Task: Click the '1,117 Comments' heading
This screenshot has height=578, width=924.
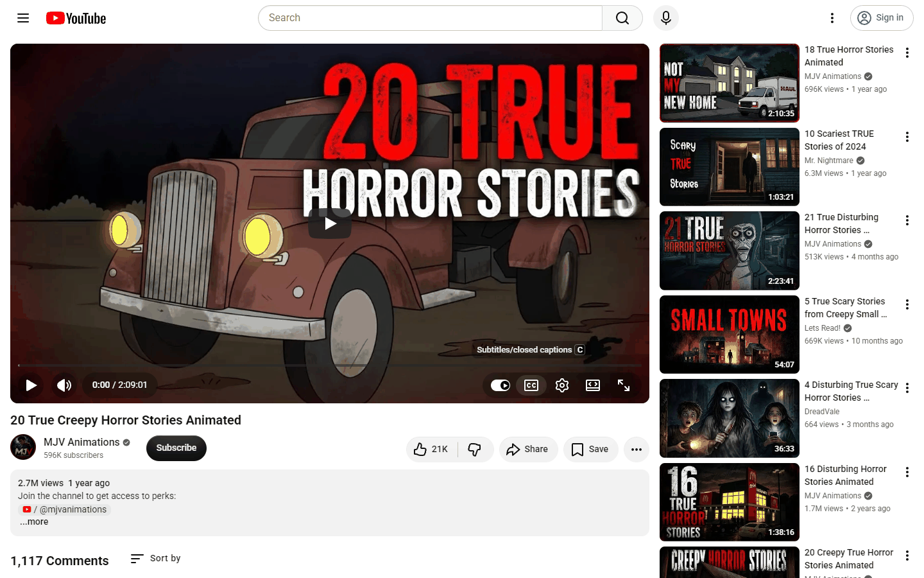Action: coord(60,561)
